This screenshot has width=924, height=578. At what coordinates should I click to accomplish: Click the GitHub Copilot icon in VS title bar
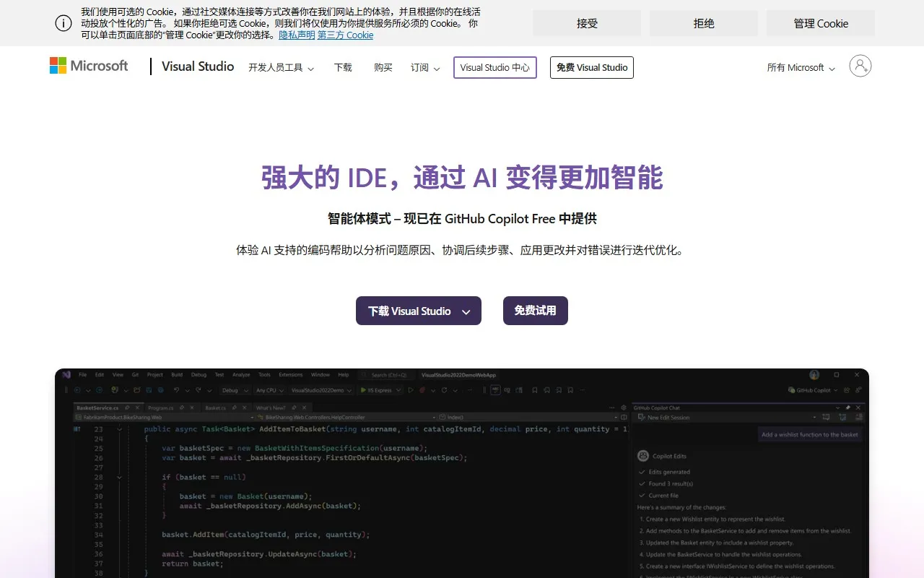tap(791, 390)
